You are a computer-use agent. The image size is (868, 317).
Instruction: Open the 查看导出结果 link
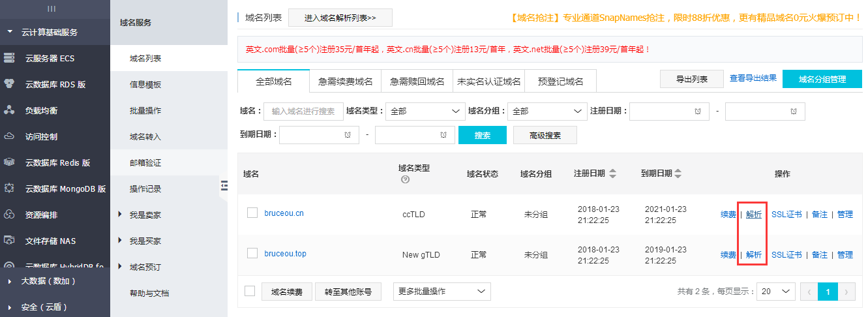(x=753, y=78)
